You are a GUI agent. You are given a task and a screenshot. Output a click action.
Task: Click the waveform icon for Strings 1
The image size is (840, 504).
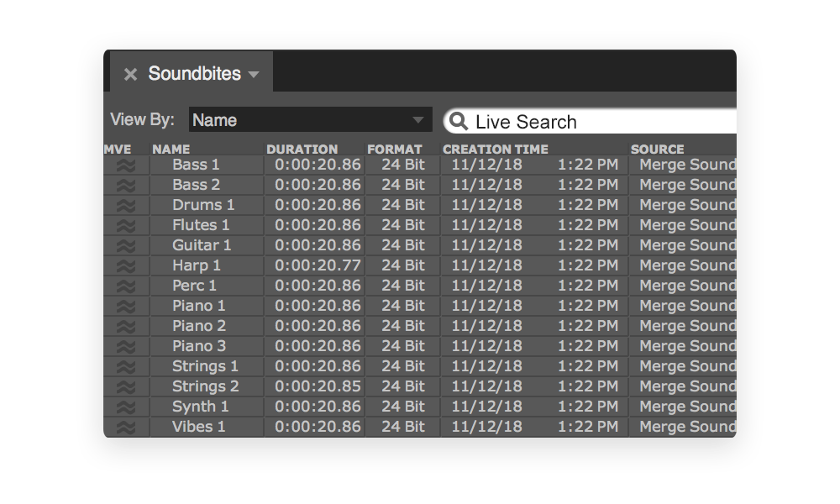pyautogui.click(x=126, y=367)
